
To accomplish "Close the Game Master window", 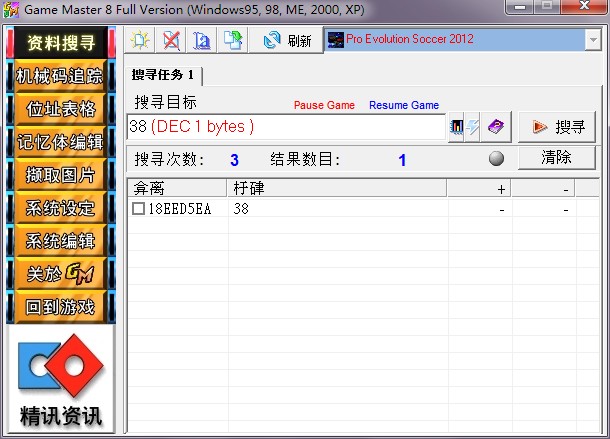I will (584, 7).
